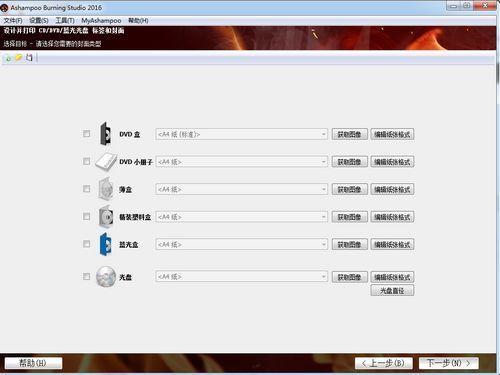
Task: Open the 精装塑料盒 paper format dropdown
Action: point(241,217)
